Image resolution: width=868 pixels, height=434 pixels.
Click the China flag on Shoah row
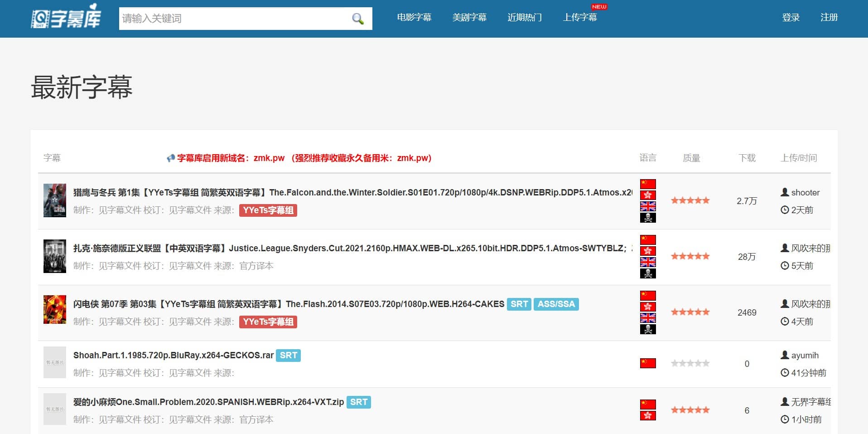[x=647, y=363]
